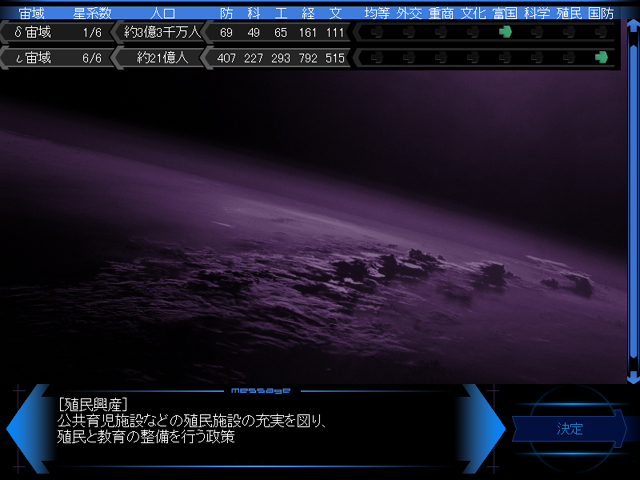Click the 文 column header

coord(336,13)
